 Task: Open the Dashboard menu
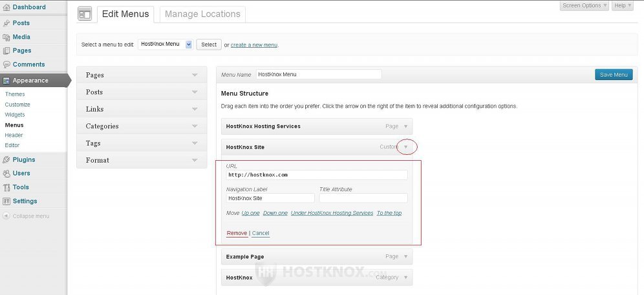click(x=29, y=7)
